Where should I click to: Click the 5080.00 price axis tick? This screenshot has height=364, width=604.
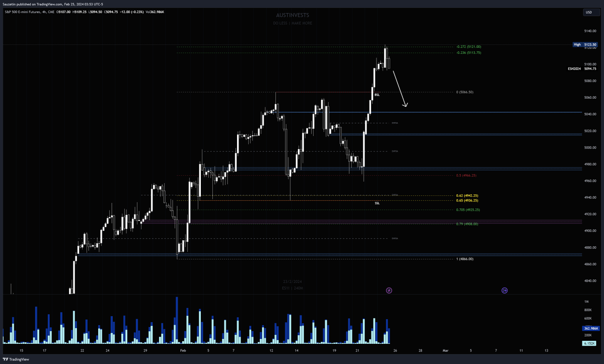[x=590, y=81]
